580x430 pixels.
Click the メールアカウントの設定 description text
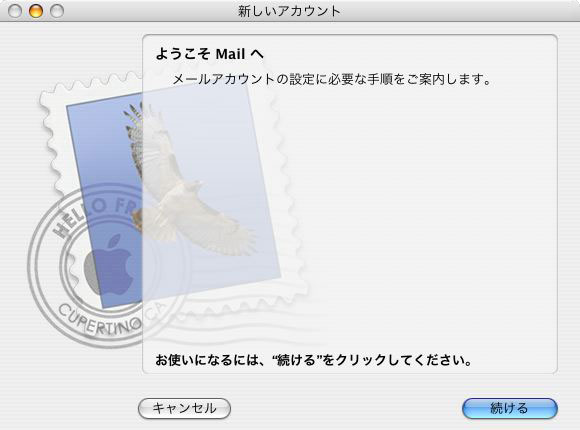(x=332, y=79)
